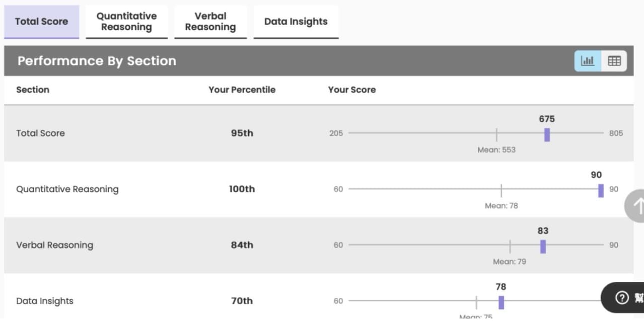Click the Quantitative Reasoning 90 score marker
This screenshot has width=644, height=321.
pyautogui.click(x=601, y=191)
